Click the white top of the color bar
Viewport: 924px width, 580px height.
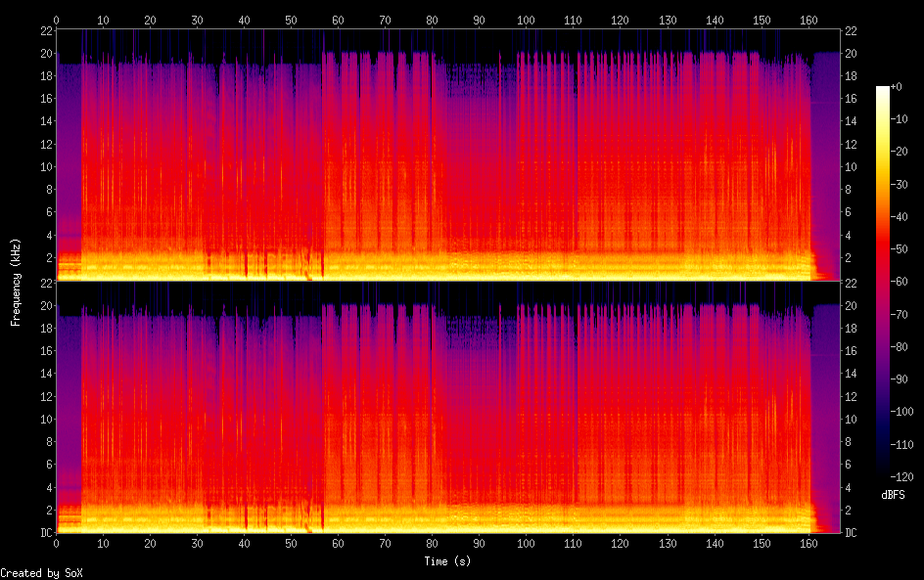(x=883, y=90)
